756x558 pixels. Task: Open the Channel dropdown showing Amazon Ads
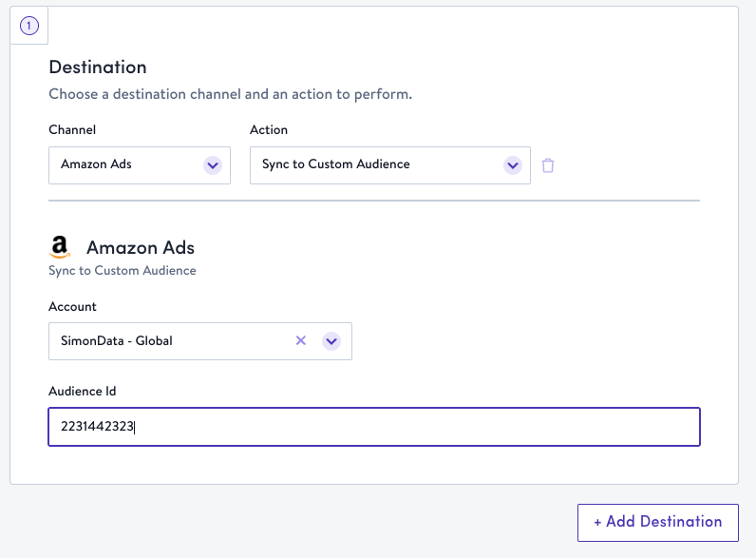[140, 165]
